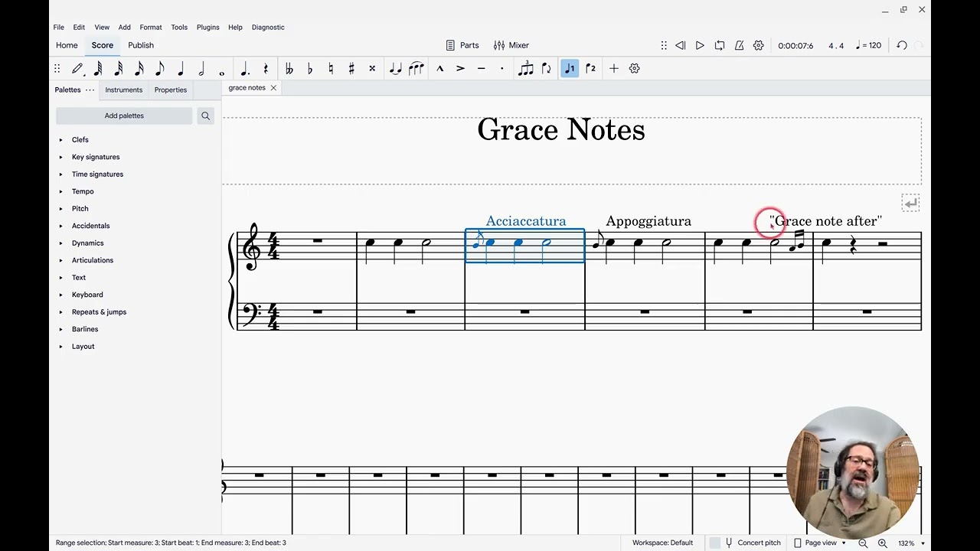Switch to the Properties panel tab
The width and height of the screenshot is (980, 551).
[x=170, y=90]
